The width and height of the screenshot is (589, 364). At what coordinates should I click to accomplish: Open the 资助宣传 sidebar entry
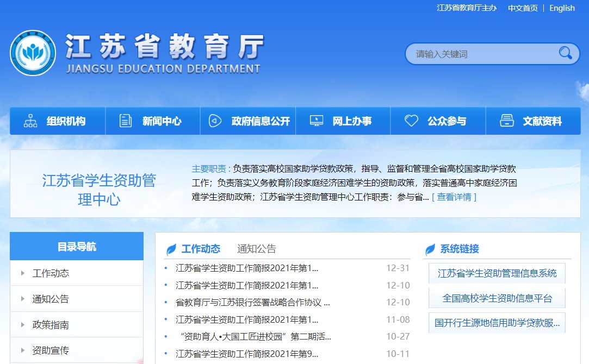point(51,350)
